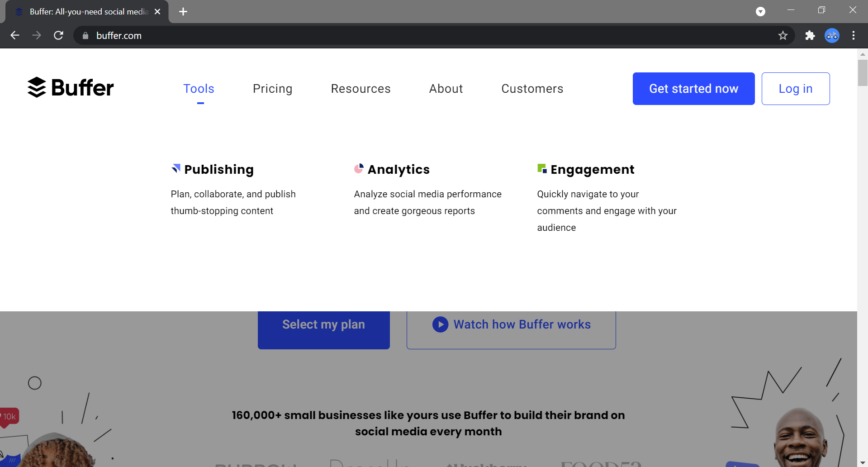The height and width of the screenshot is (467, 868).
Task: Go forward in browser history
Action: pyautogui.click(x=37, y=35)
